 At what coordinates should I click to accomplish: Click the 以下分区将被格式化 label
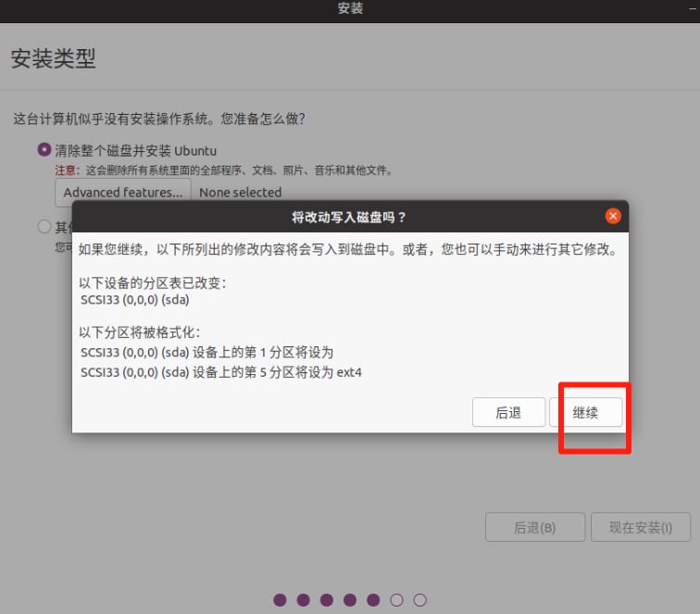(x=140, y=332)
